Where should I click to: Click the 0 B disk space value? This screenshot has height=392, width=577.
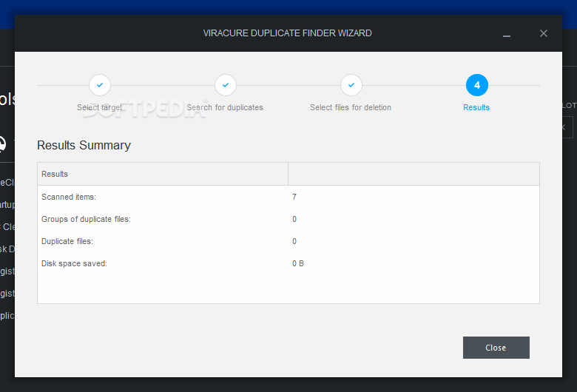tap(298, 263)
